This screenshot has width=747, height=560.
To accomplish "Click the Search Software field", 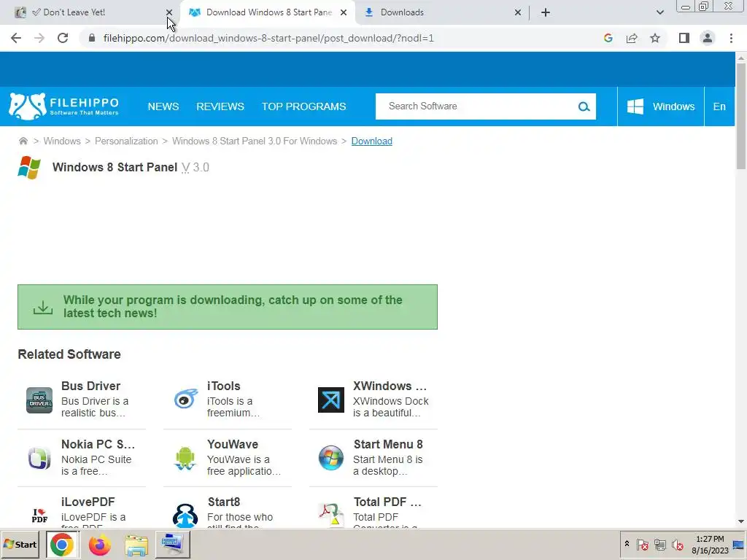I will tap(476, 106).
